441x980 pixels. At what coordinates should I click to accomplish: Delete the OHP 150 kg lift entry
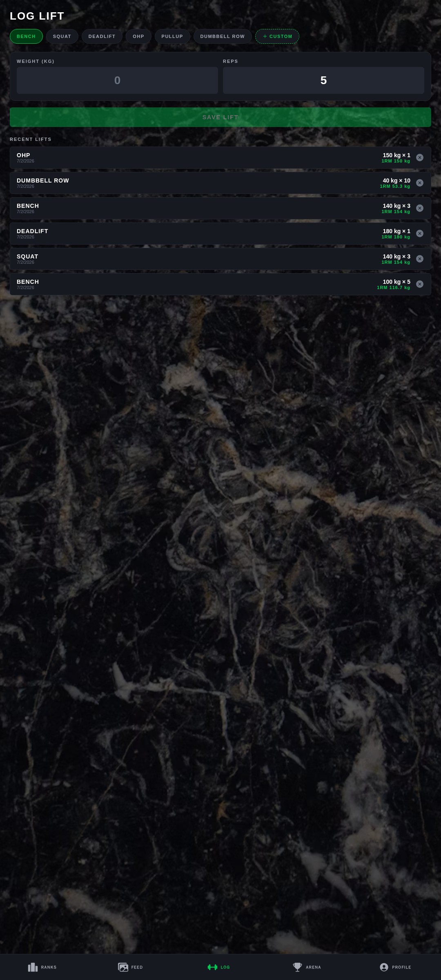coord(420,158)
